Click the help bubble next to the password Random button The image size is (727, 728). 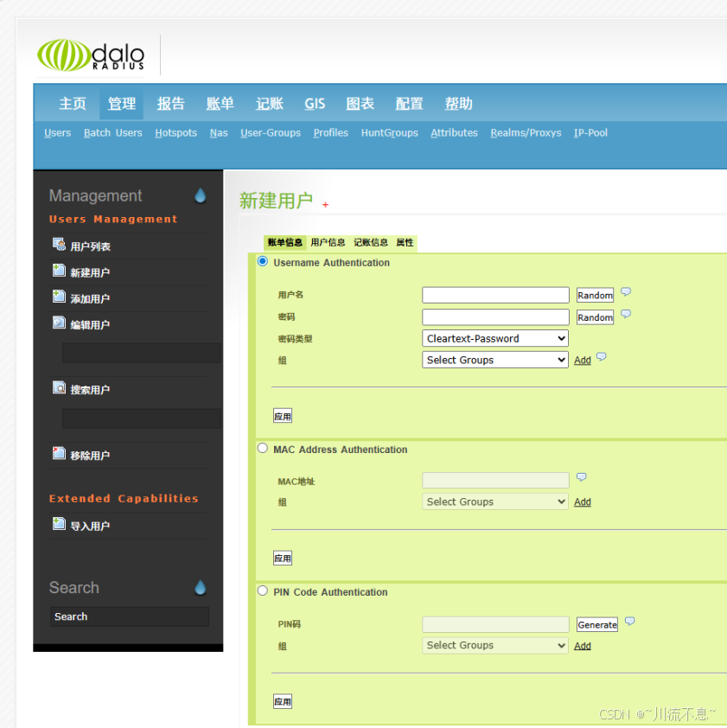tap(626, 314)
